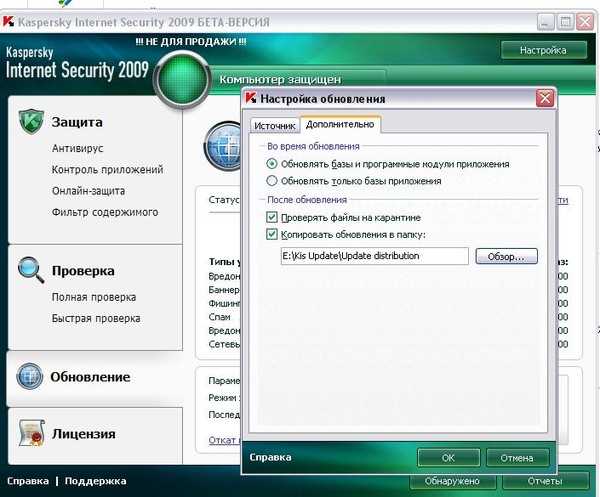Start Полная проверка scan

[94, 297]
